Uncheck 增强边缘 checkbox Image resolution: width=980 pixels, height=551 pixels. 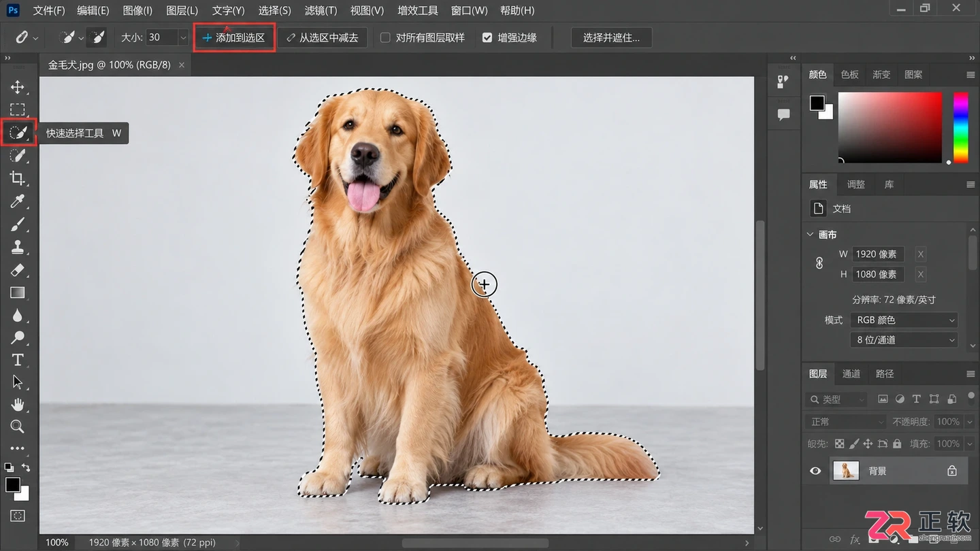(x=487, y=37)
